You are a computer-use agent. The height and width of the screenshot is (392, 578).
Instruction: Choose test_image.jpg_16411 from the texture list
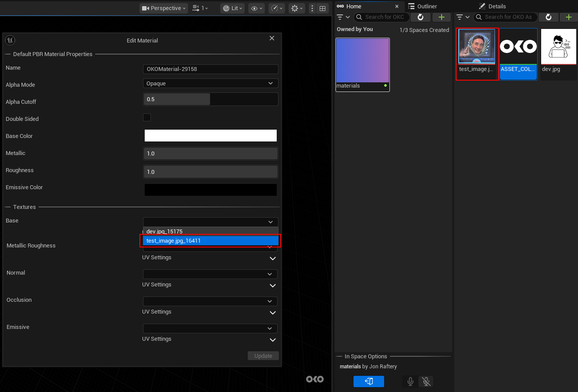211,240
